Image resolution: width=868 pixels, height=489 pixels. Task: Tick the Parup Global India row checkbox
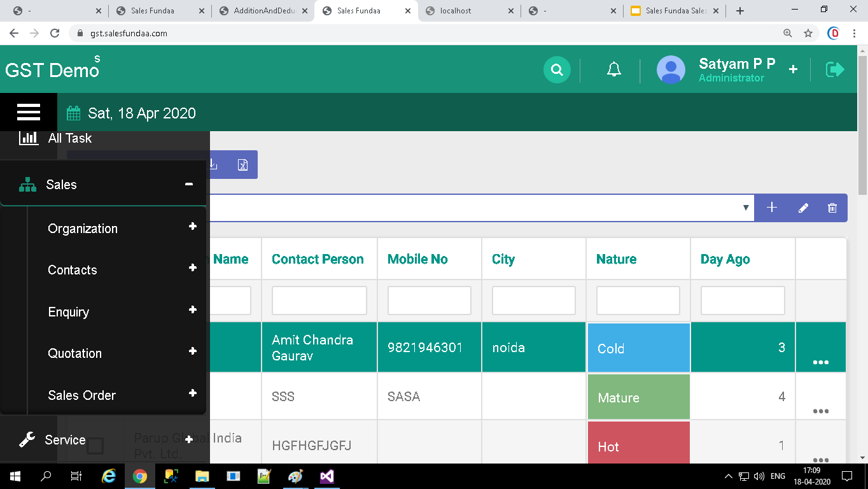tap(95, 445)
